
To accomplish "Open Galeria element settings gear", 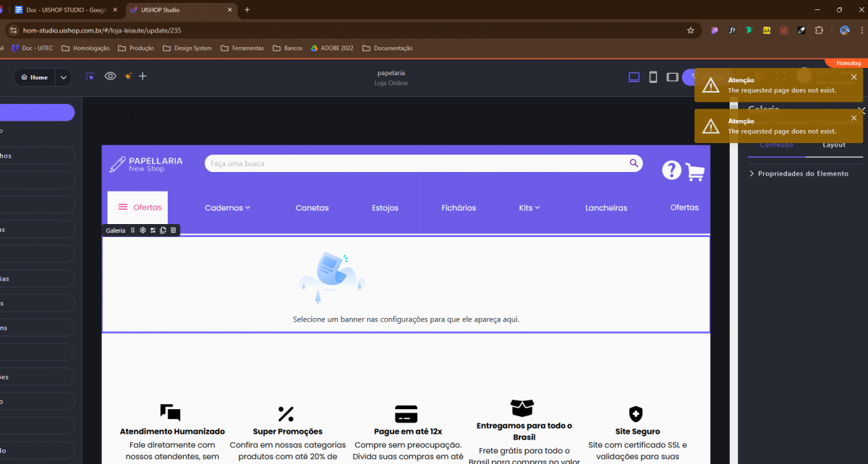I will tap(143, 231).
